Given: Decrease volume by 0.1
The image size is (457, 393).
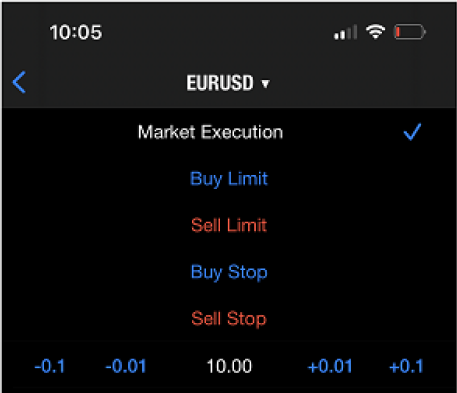Looking at the screenshot, I should pyautogui.click(x=50, y=366).
